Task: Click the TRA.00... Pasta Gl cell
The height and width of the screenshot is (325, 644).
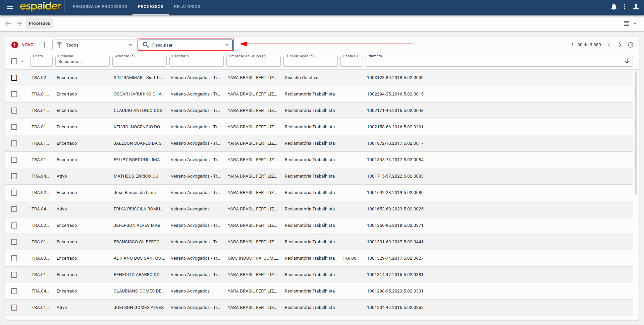Action: (x=351, y=258)
